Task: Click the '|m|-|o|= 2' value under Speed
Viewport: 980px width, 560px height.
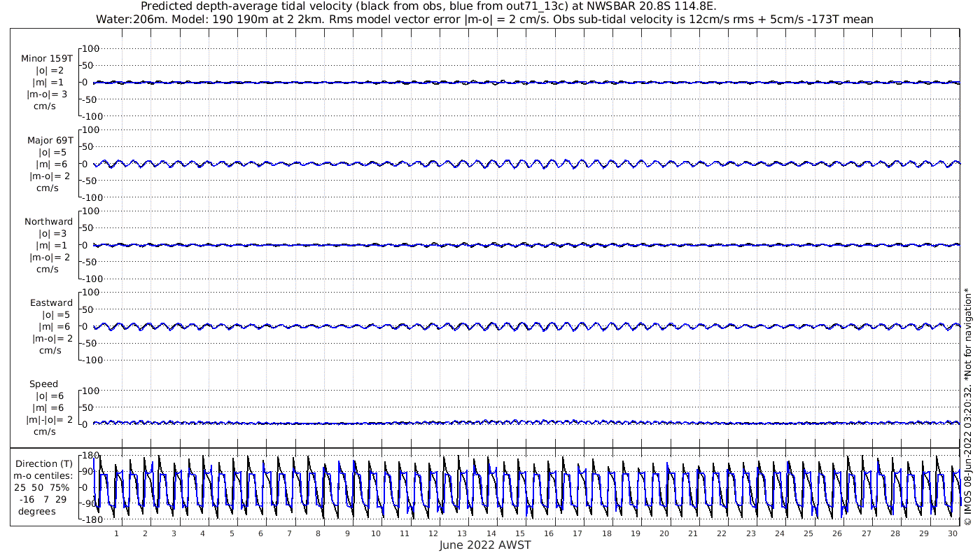Action: pos(49,420)
